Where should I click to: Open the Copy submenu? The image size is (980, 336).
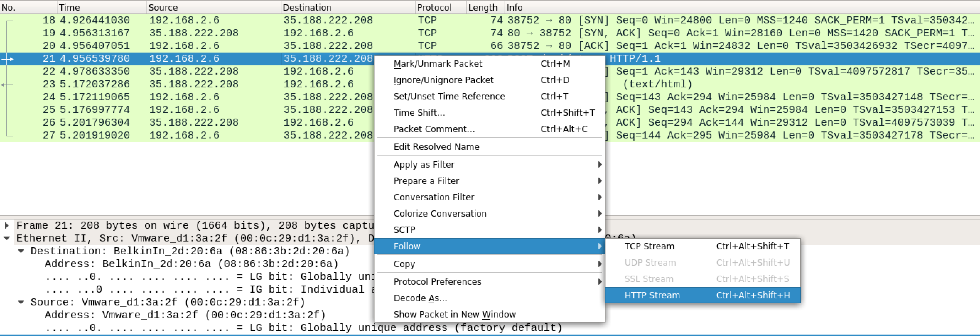[404, 264]
